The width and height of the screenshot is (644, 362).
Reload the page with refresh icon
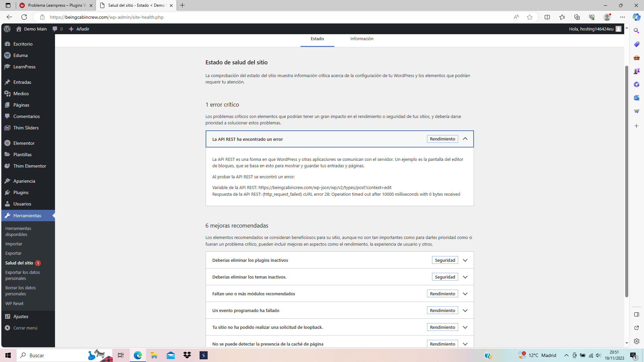(x=24, y=17)
